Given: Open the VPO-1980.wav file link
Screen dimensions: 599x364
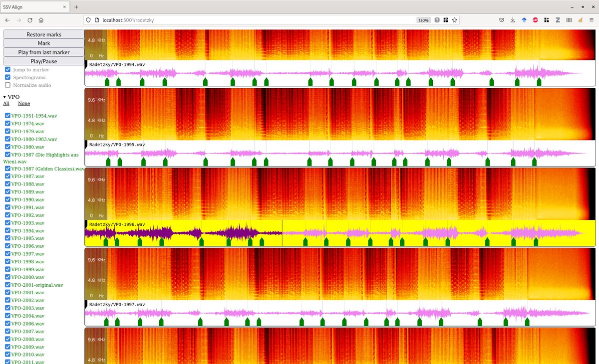Looking at the screenshot, I should [28, 147].
